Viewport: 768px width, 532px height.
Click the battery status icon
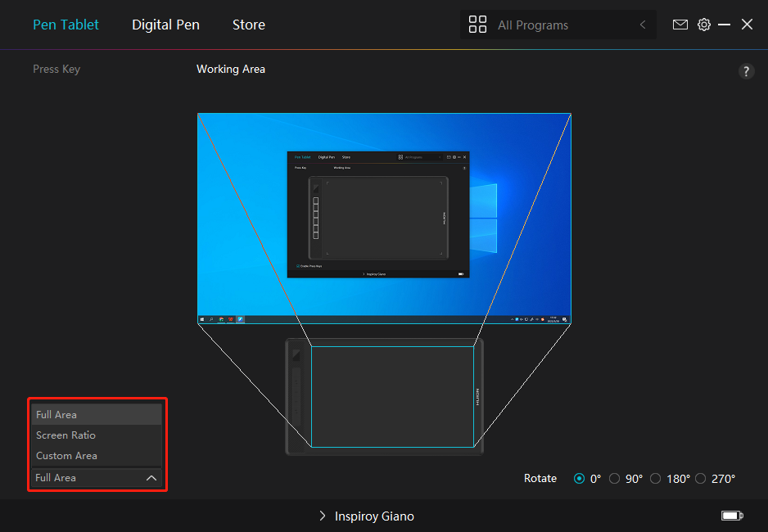click(731, 516)
